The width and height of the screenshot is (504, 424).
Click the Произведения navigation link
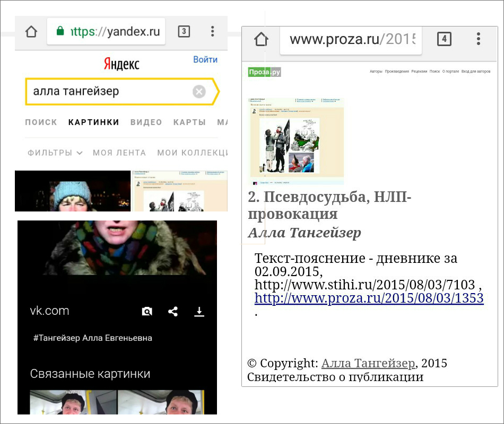pos(397,72)
